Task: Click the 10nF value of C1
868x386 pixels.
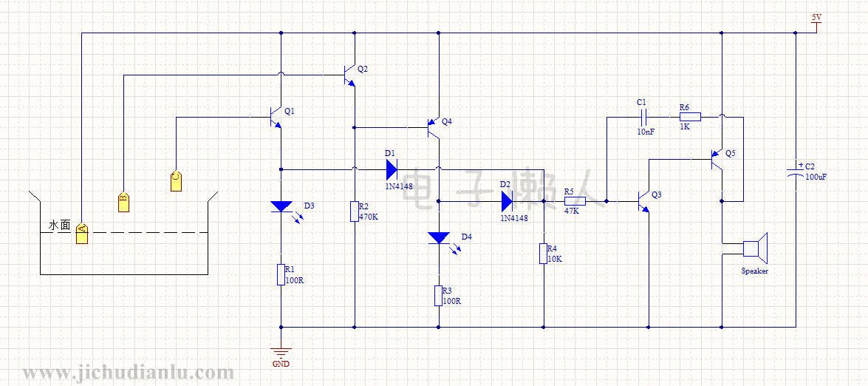Action: coord(646,131)
